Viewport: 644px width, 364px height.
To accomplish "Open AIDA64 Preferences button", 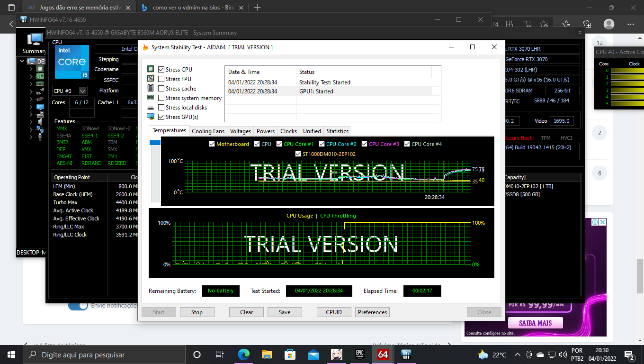I will pos(373,312).
